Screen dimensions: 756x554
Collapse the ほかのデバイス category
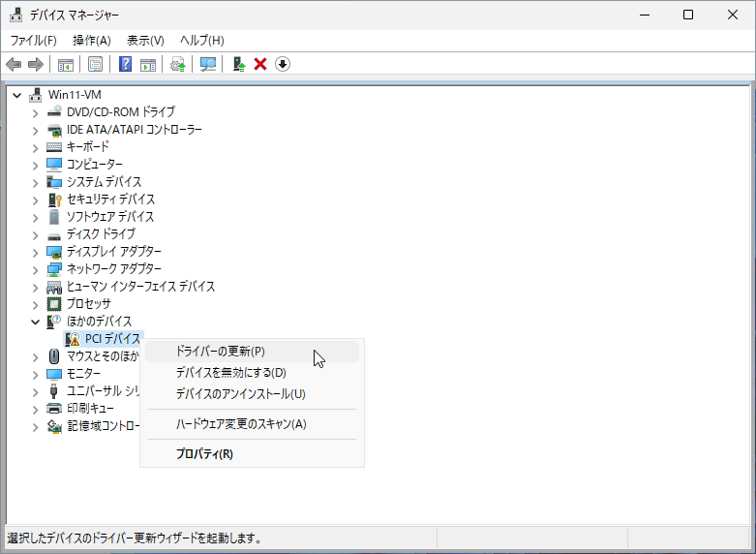click(35, 322)
